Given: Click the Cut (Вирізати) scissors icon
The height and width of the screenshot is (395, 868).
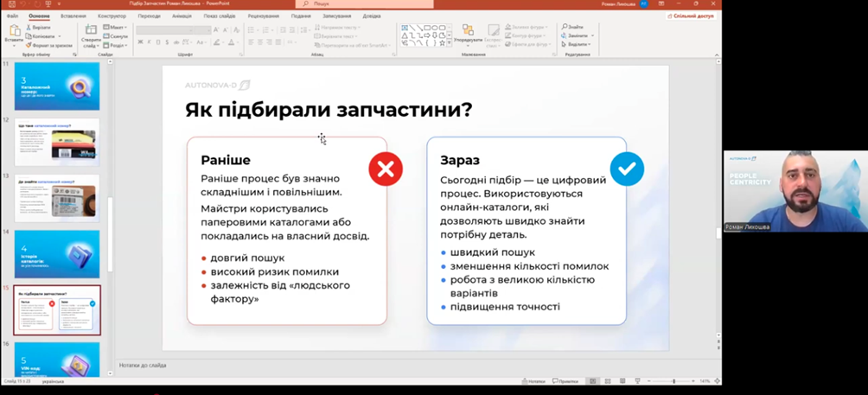Looking at the screenshot, I should coord(29,28).
